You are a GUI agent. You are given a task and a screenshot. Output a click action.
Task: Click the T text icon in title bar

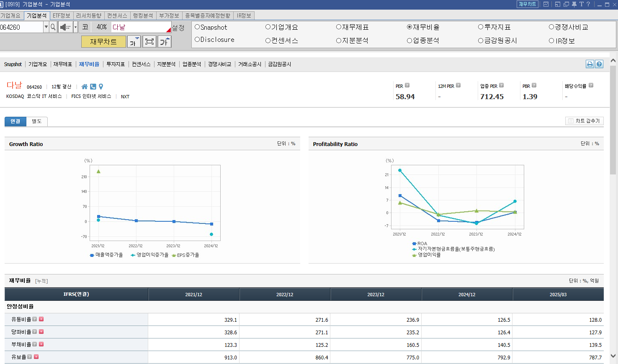point(581,4)
